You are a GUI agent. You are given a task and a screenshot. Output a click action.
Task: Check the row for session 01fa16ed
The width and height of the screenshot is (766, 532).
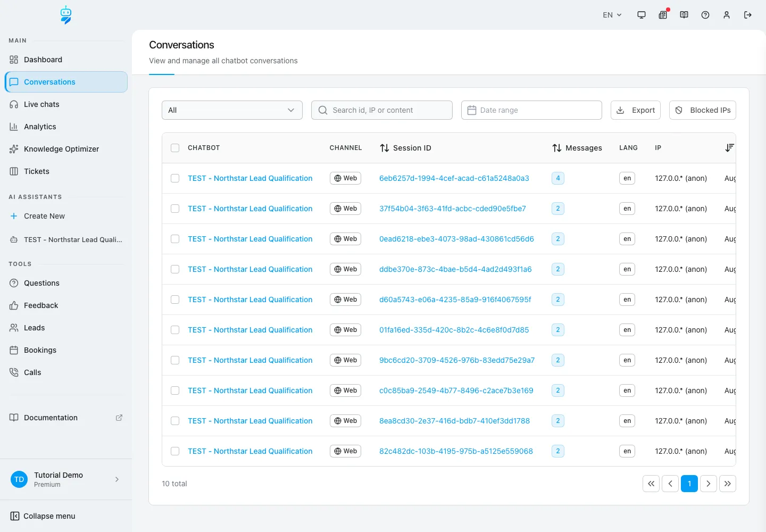point(175,330)
